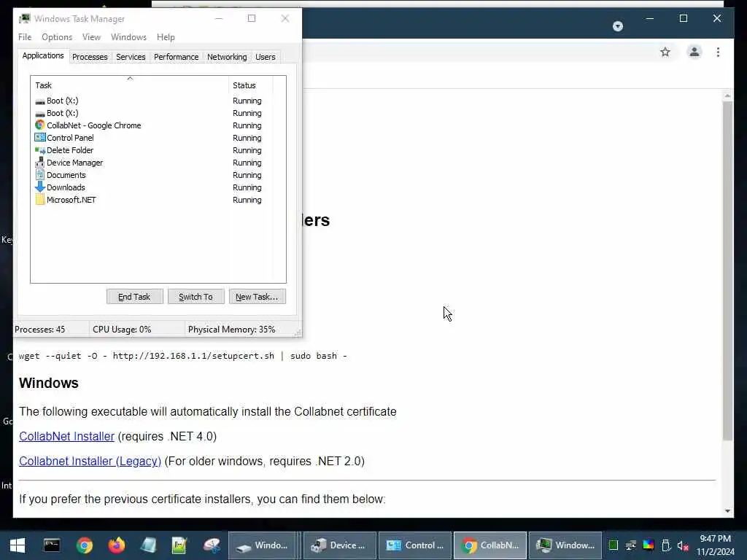
Task: Click the USB safely remove tray icon
Action: tap(666, 545)
